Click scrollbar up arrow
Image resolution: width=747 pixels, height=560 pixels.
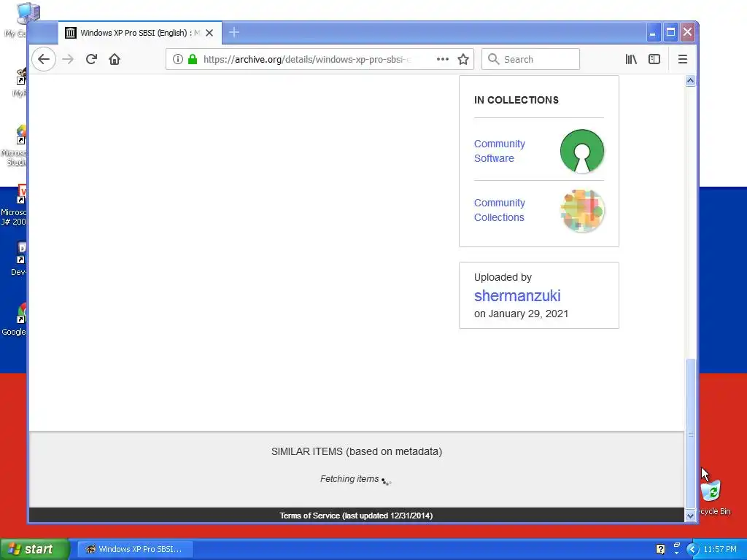click(690, 81)
